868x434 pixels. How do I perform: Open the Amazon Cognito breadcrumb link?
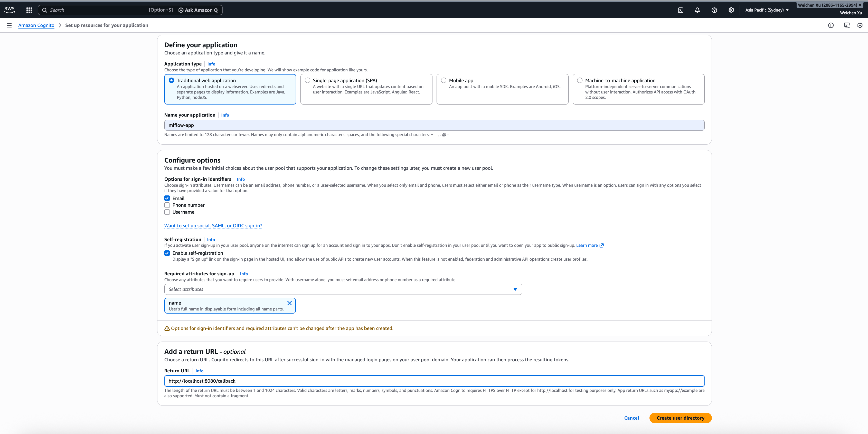[36, 25]
